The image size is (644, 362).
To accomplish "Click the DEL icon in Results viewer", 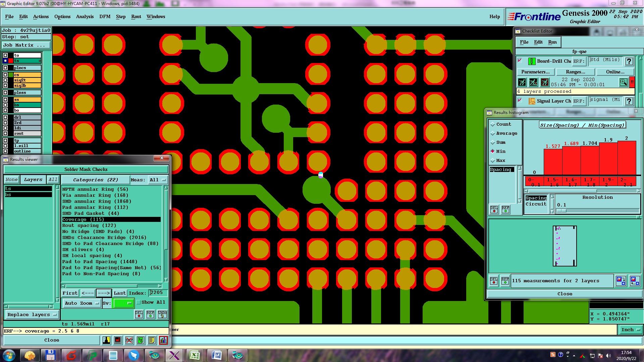I will point(139,314).
